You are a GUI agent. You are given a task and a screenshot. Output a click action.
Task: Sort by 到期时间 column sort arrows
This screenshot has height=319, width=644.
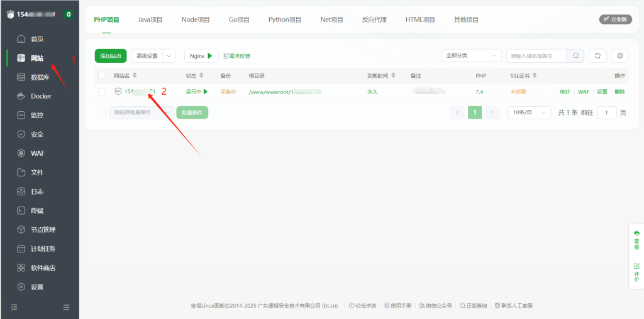tap(393, 76)
